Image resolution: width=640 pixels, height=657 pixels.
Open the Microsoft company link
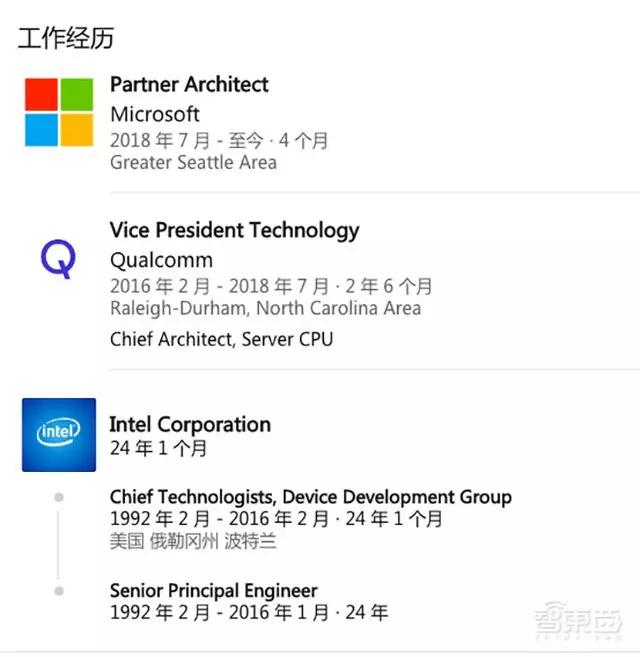(x=155, y=114)
